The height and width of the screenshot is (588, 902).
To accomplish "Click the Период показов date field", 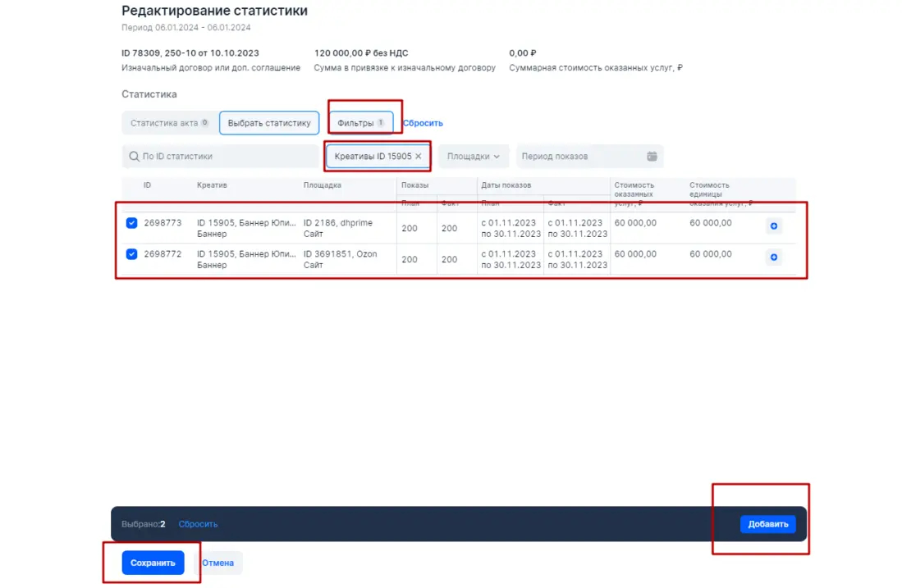I will tap(589, 157).
